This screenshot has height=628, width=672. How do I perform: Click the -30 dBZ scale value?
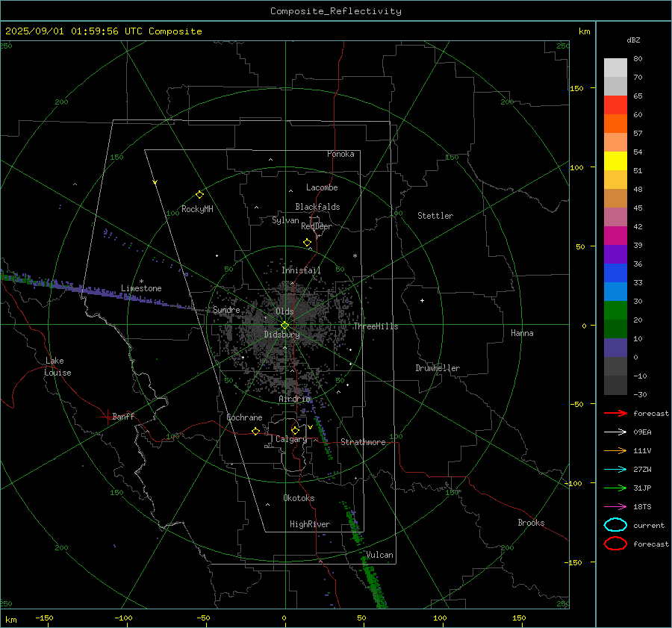click(x=640, y=394)
